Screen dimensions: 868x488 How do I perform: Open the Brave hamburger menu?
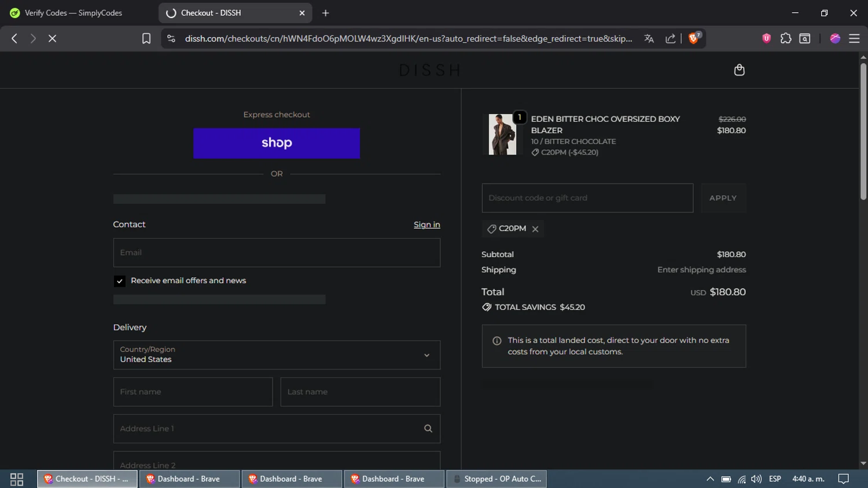[854, 38]
